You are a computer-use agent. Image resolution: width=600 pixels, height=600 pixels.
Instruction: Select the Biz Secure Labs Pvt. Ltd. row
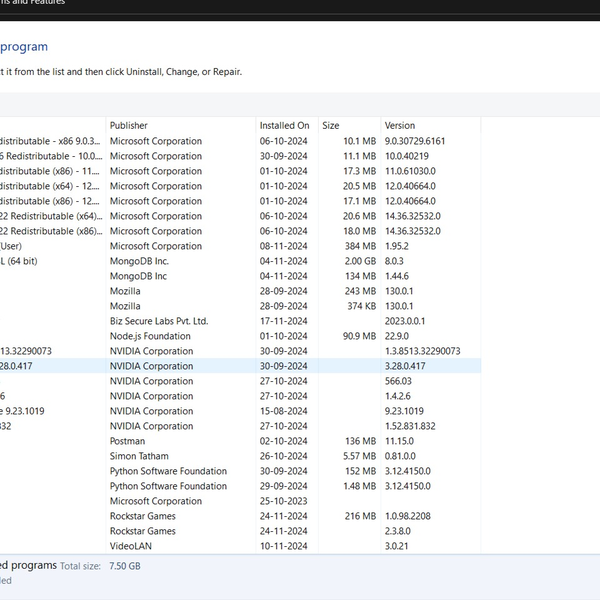(x=158, y=321)
